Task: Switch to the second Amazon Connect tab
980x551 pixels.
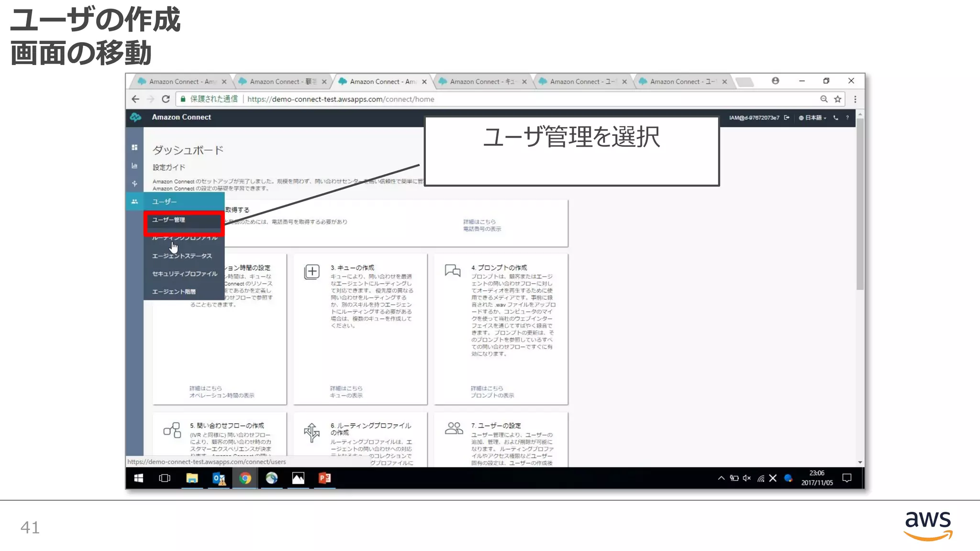Action: 282,82
